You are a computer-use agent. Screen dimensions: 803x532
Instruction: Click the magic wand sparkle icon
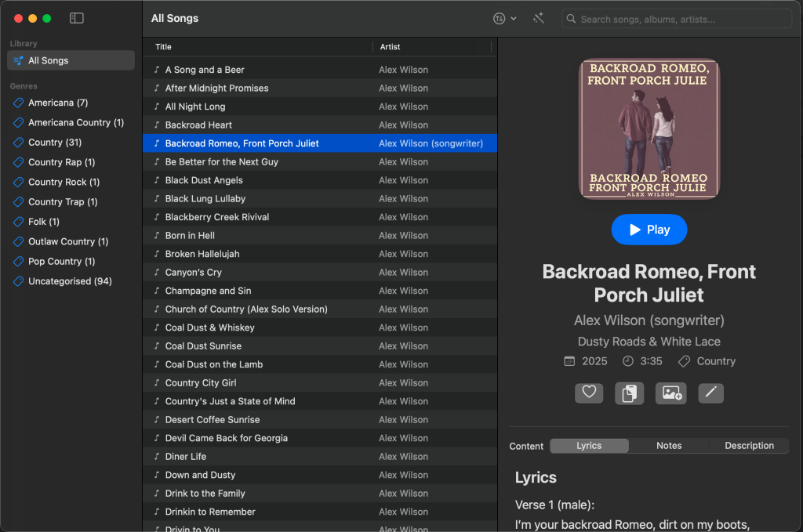pyautogui.click(x=538, y=19)
